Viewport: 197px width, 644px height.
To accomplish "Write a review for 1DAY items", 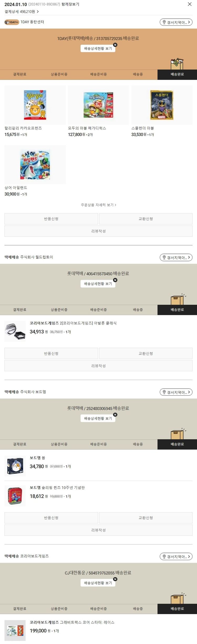I will coord(98,231).
